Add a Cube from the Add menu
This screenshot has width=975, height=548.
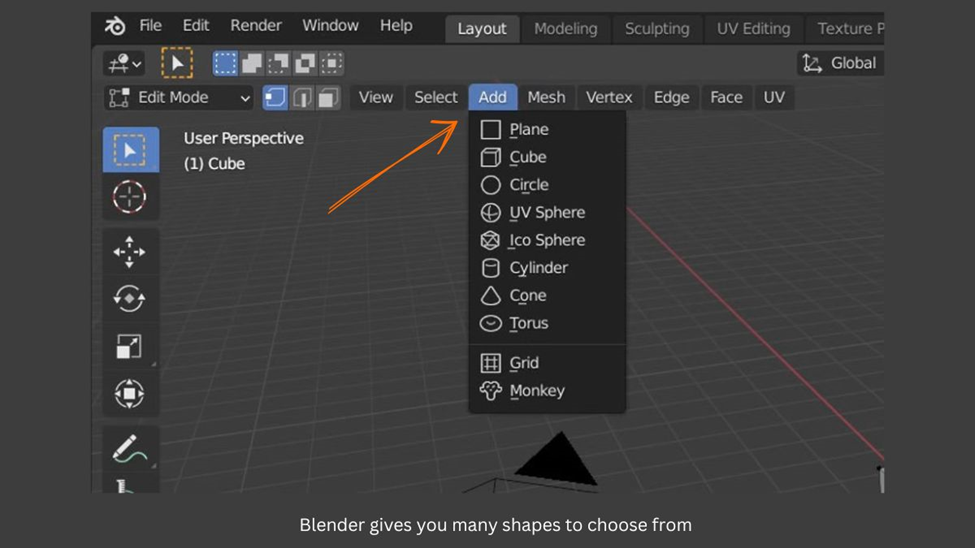tap(547, 157)
